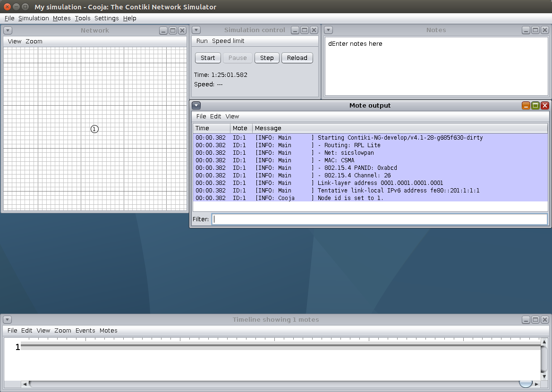
Task: Open Run menu in Simulation control
Action: click(x=202, y=41)
